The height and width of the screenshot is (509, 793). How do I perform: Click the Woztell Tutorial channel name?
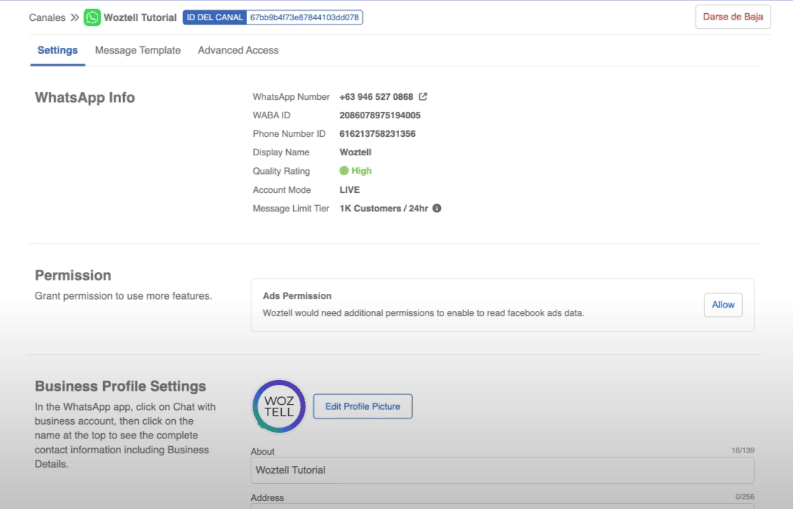coord(140,18)
